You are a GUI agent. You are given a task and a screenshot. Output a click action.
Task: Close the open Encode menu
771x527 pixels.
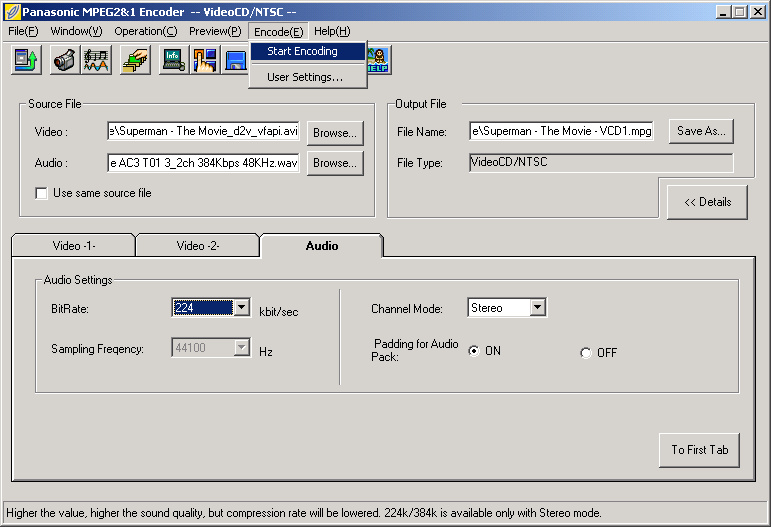tap(278, 32)
